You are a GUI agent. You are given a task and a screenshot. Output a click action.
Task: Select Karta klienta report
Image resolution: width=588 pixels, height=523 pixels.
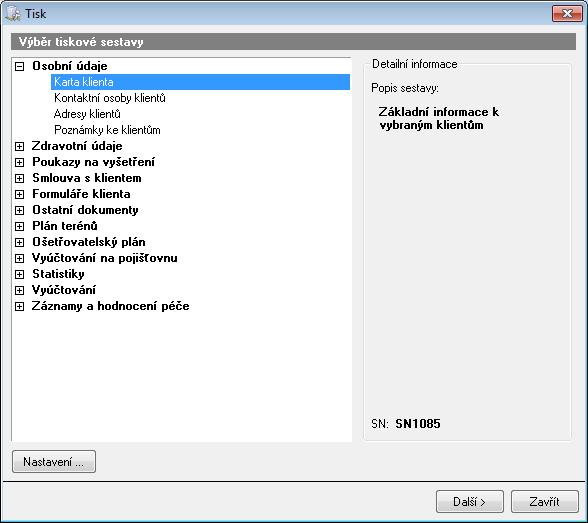(x=200, y=82)
